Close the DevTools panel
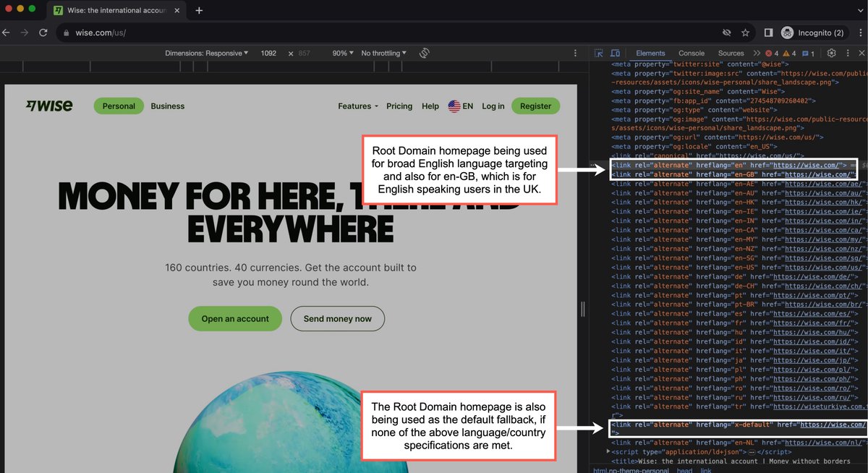Screen dimensions: 868x473 click(861, 53)
